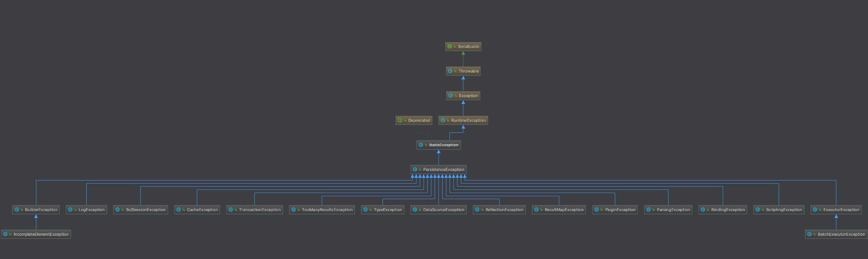The height and width of the screenshot is (259, 868).
Task: Click the SqlSessionException class icon
Action: (117, 209)
